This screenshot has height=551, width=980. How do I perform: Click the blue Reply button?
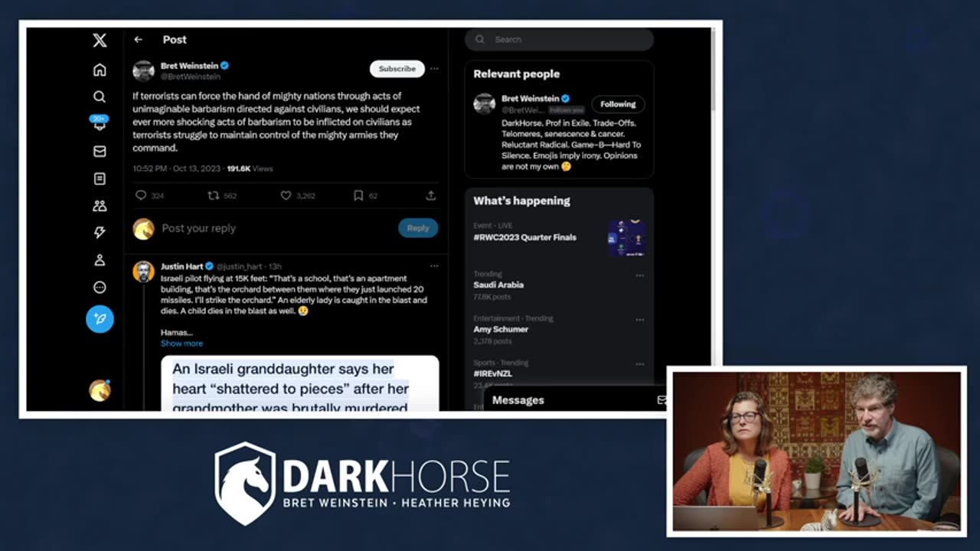click(418, 228)
